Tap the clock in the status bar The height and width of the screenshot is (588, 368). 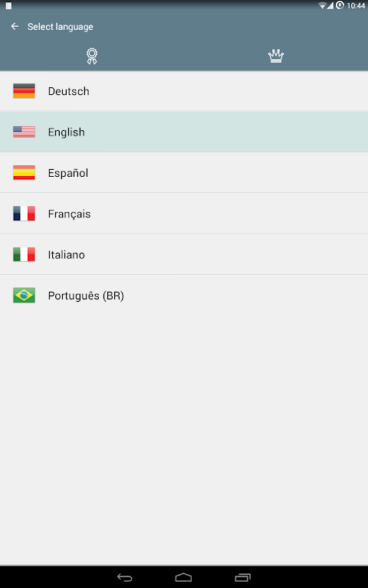(356, 5)
